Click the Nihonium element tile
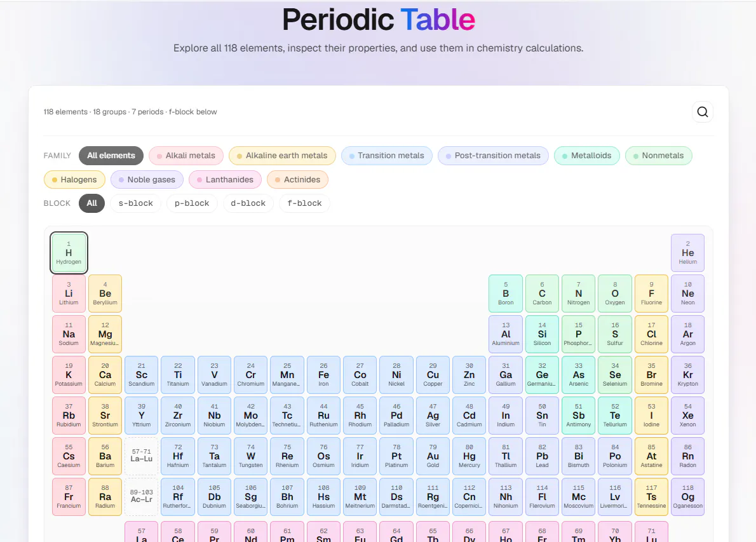 [506, 497]
